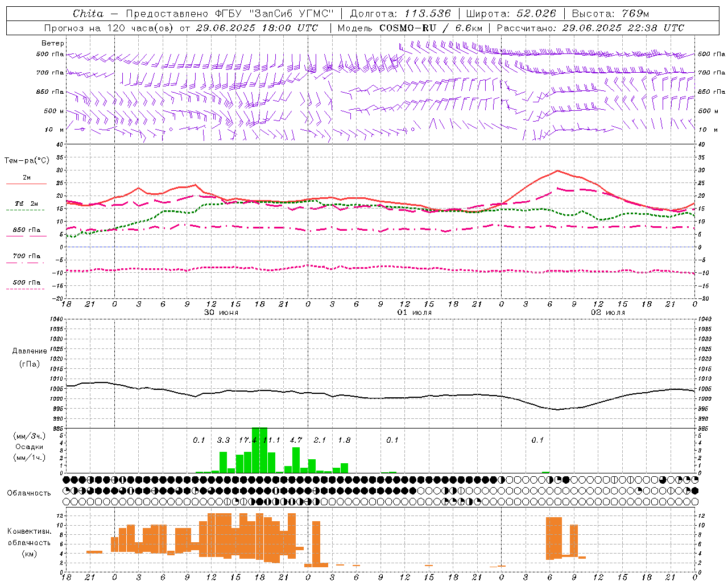Click the "01 июля" date label
Viewport: 728px width, 582px height.
tap(415, 313)
